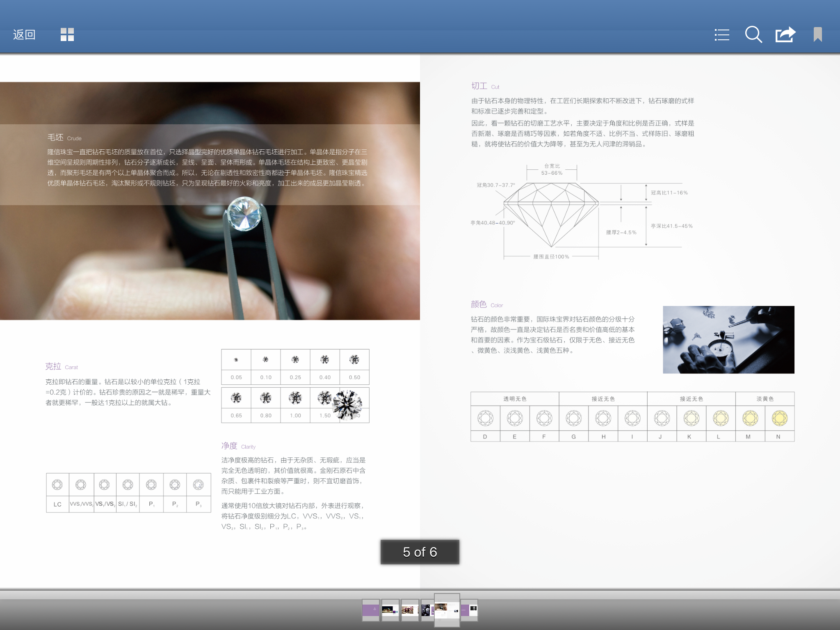Tap the 透明无色 color group header
Screen dimensions: 840x630
515,399
